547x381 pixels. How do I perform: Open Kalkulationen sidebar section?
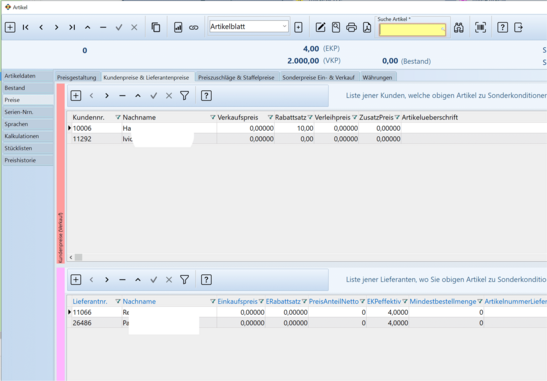pyautogui.click(x=28, y=136)
